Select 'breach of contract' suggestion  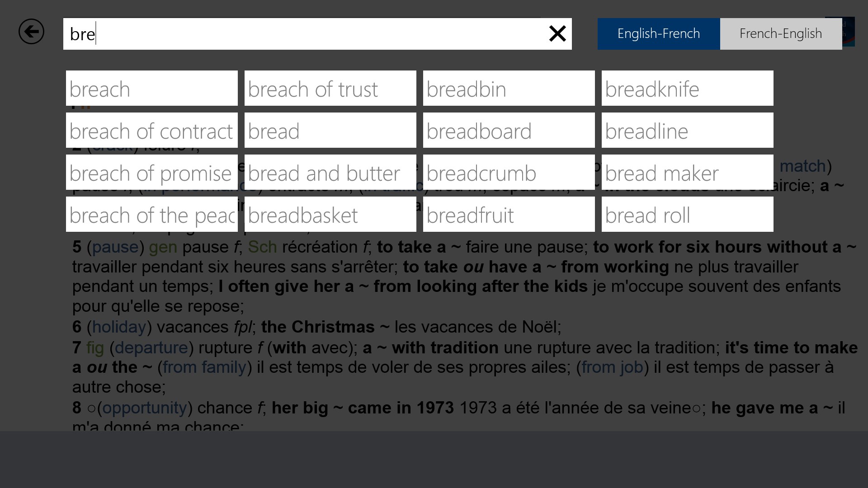tap(151, 131)
